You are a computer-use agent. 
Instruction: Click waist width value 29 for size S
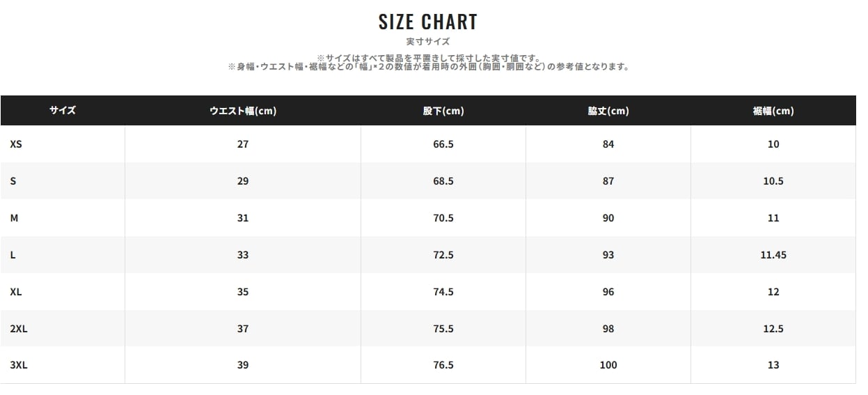(x=242, y=181)
